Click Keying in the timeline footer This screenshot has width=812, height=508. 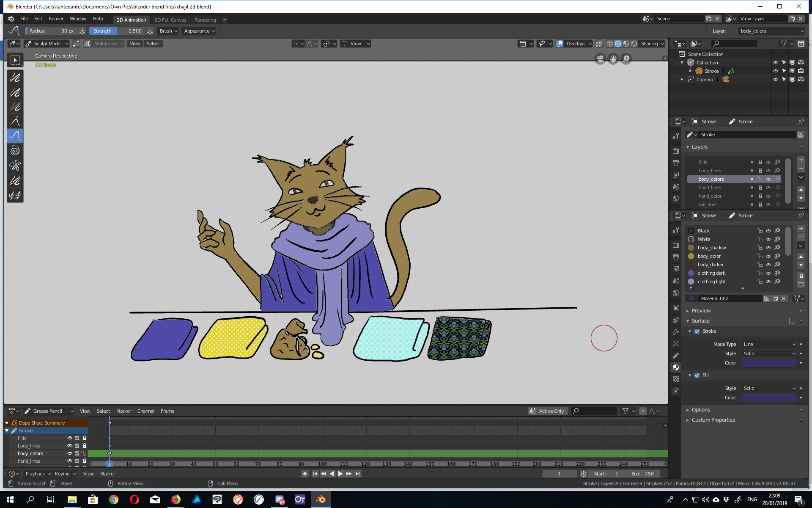65,474
